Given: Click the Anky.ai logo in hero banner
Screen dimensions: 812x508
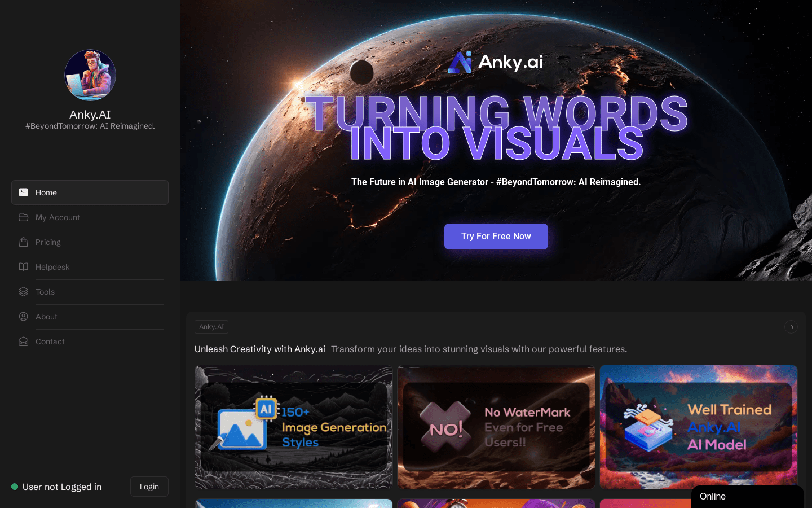Looking at the screenshot, I should click(495, 62).
